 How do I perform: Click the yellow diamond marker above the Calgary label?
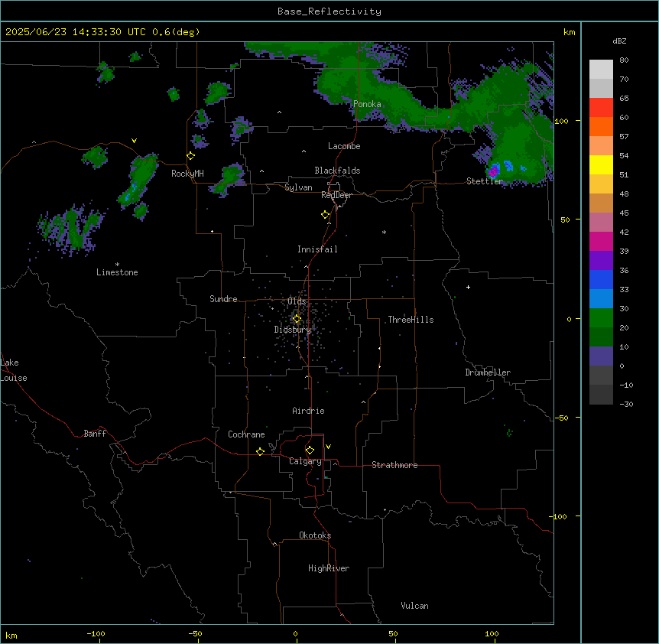coord(310,450)
